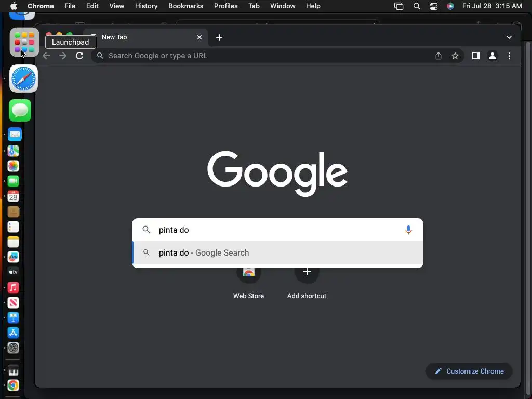Open the Tab menu

254,6
